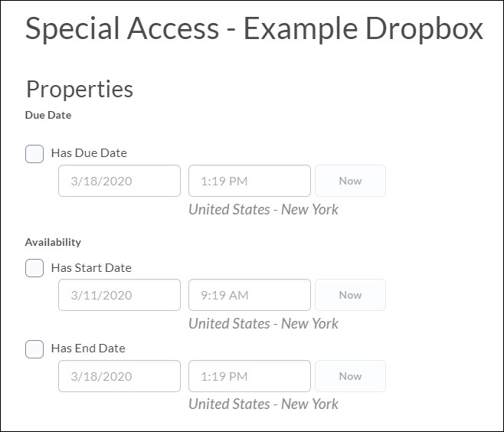This screenshot has width=504, height=432.
Task: Click the "Has Due Date" label text
Action: point(89,153)
